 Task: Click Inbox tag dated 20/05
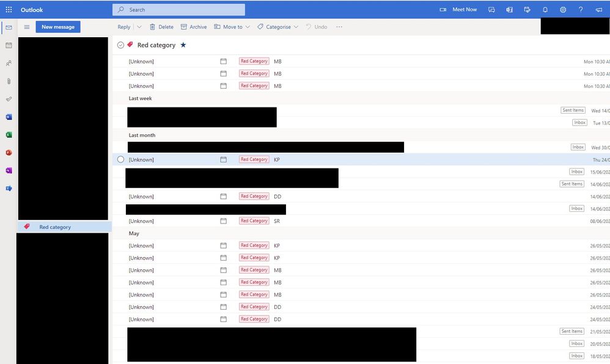576,343
